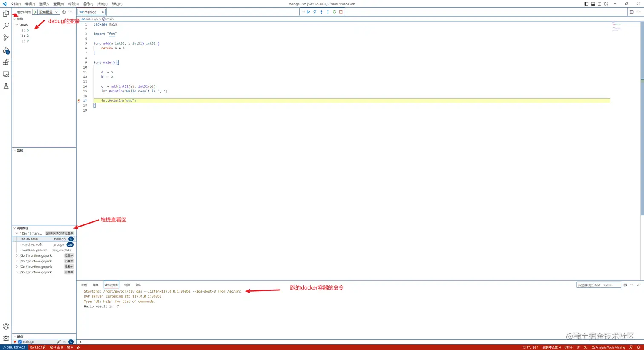Select runtime.main stack frame
Screen dimensions: 644x350
(44, 244)
